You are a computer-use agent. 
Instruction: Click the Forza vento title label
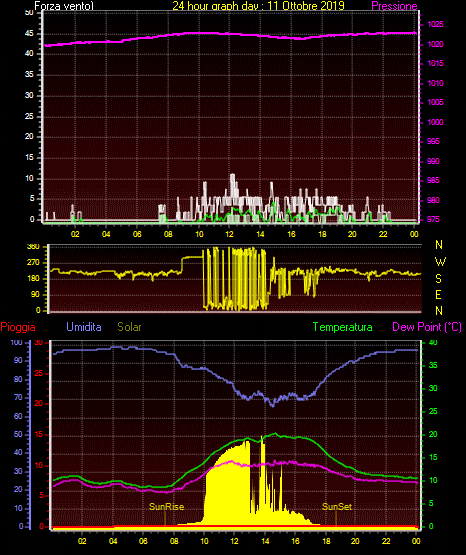pos(64,6)
